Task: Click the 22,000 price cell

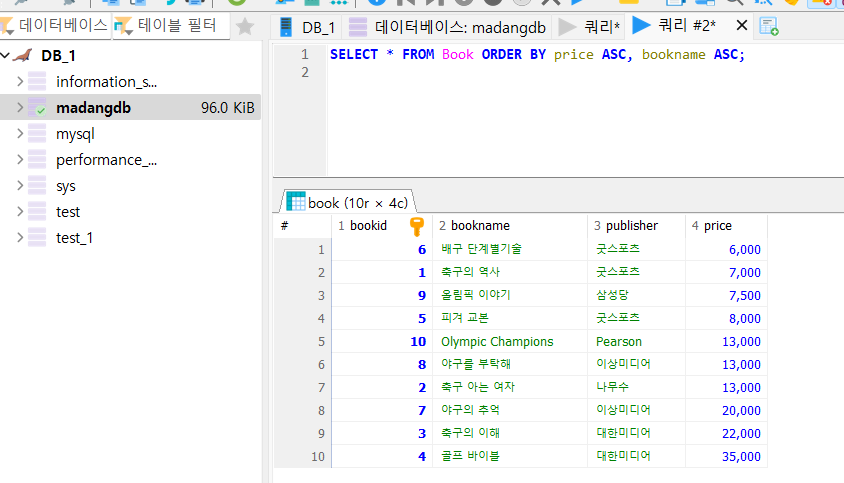Action: (x=726, y=433)
